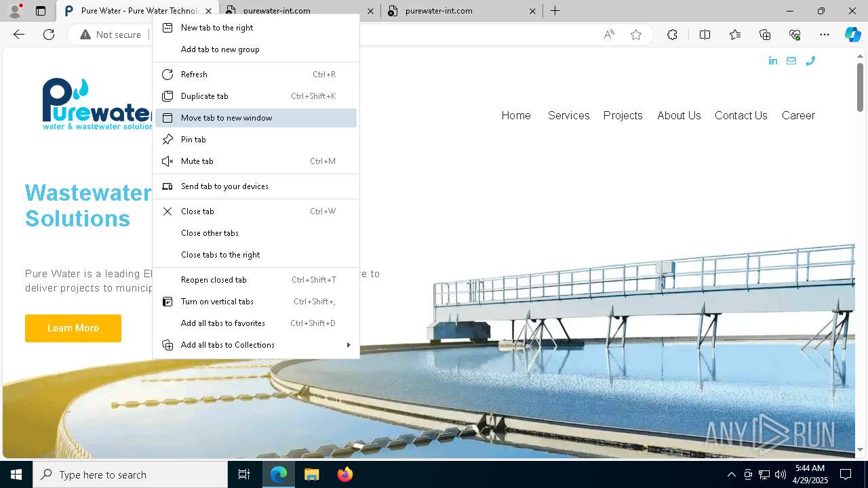Open the Read aloud icon in address bar

pos(609,35)
